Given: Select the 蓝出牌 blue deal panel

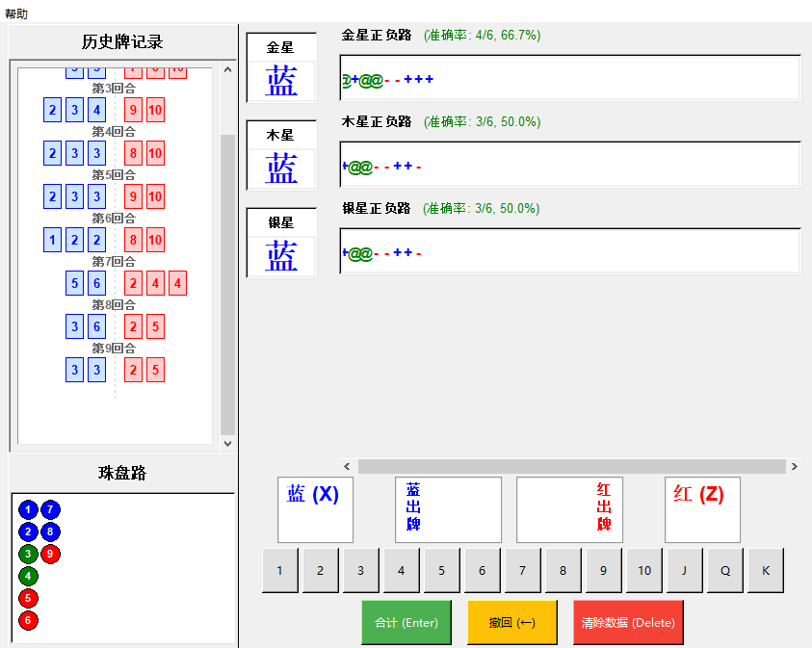Looking at the screenshot, I should (x=447, y=509).
